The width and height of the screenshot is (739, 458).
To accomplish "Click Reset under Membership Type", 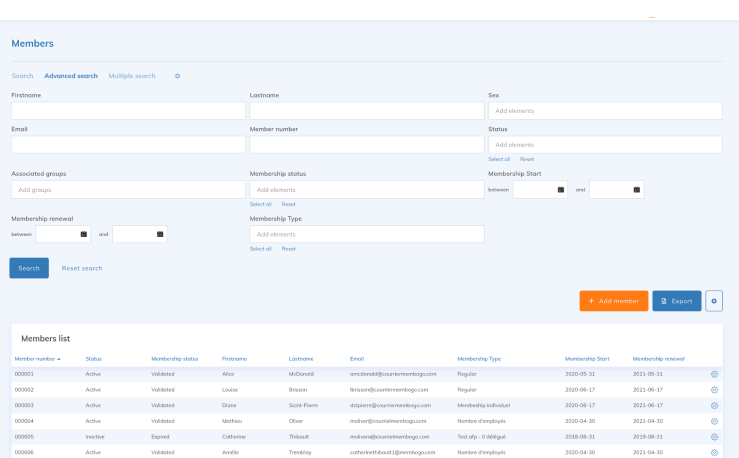I will [288, 249].
